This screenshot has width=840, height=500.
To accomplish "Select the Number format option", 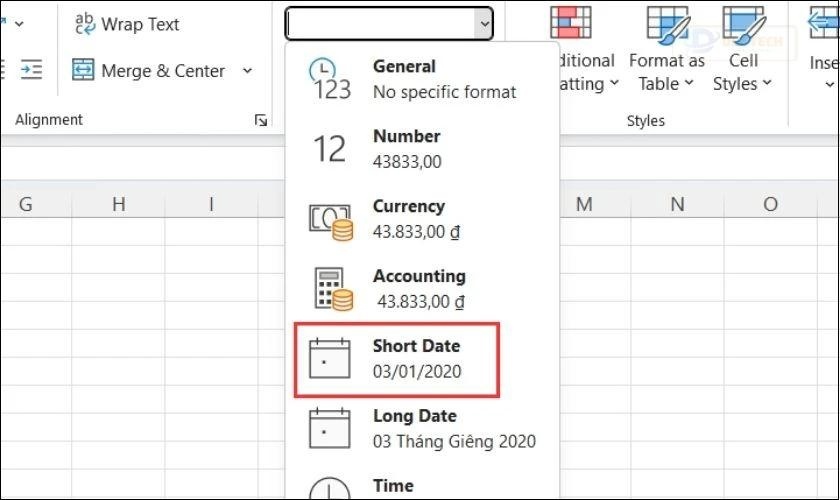I will (423, 149).
